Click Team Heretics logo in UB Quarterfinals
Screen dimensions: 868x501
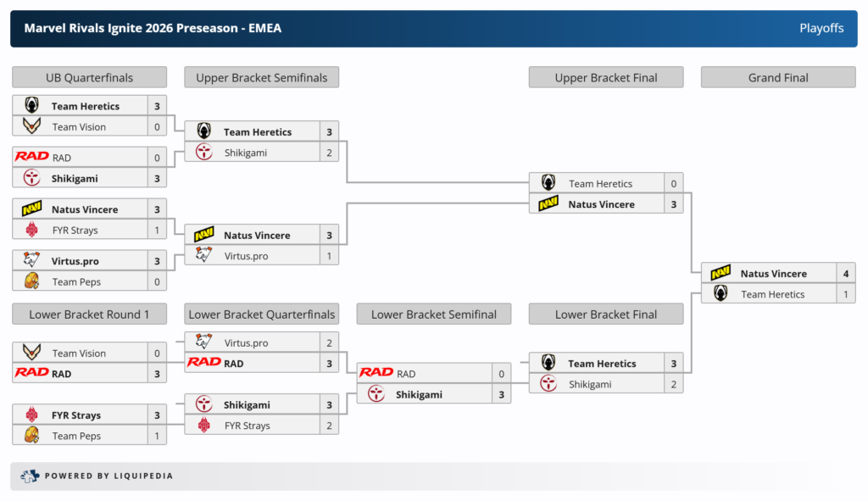click(32, 106)
